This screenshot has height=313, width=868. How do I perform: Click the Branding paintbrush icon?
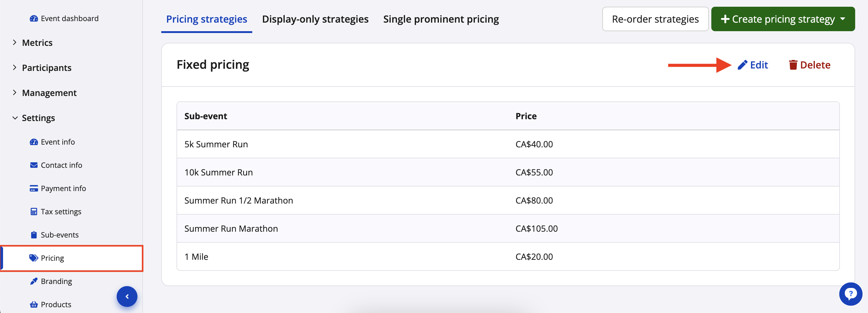[x=34, y=281]
